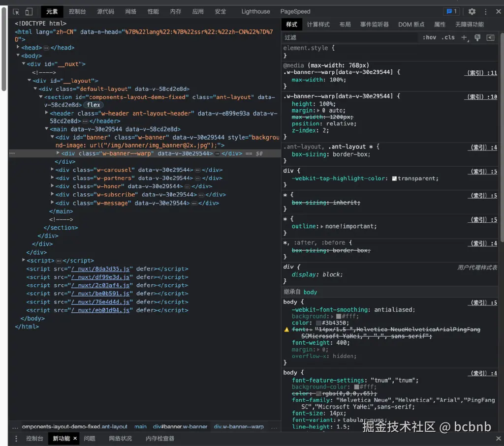
Task: Select the 计算样式 sidebar tab
Action: pos(318,25)
